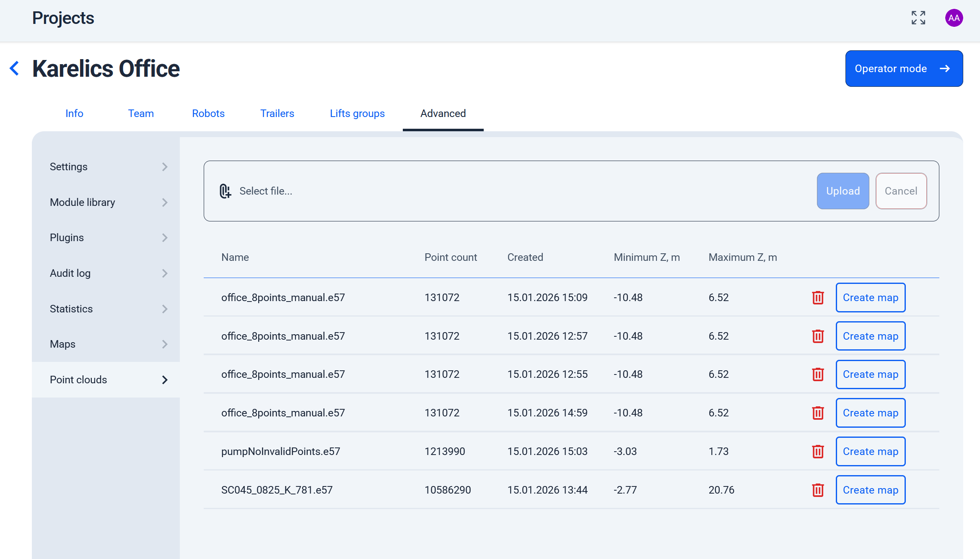Click the fullscreen expand icon
The width and height of the screenshot is (980, 559).
click(x=918, y=18)
